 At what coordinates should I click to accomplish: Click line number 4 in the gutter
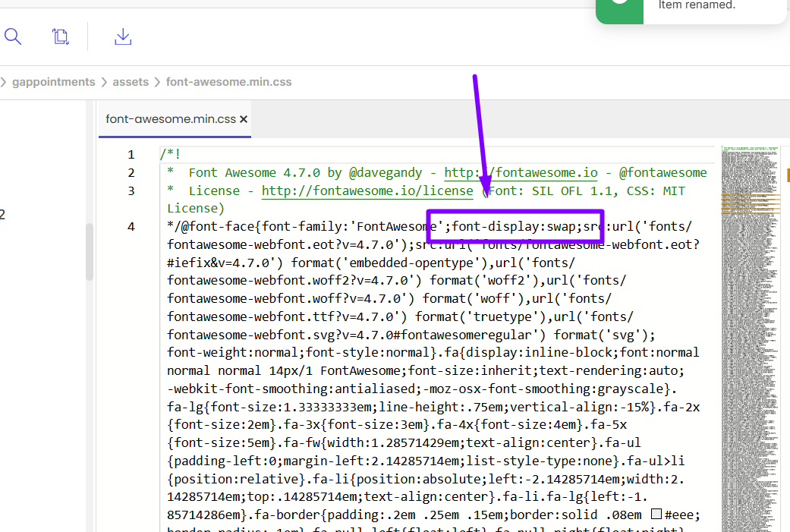131,227
